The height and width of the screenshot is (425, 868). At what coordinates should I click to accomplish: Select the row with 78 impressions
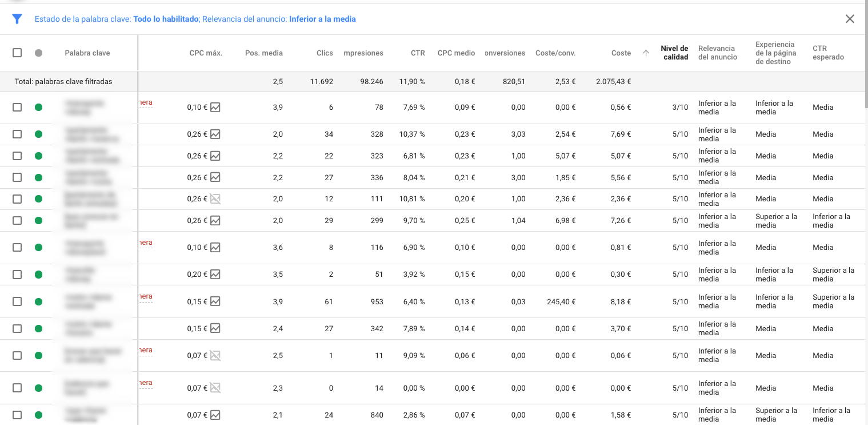pyautogui.click(x=17, y=107)
